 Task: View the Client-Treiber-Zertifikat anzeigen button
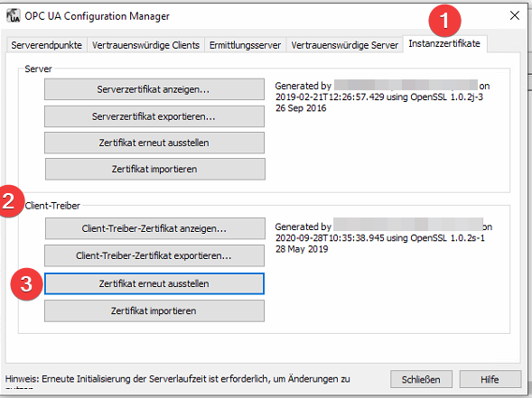point(155,229)
